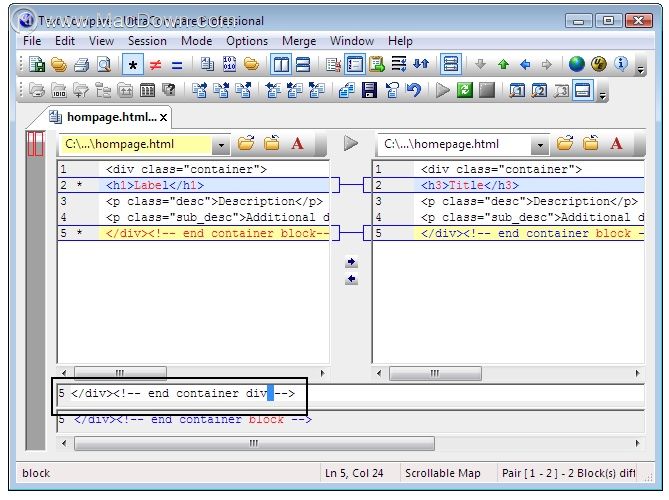669x500 pixels.
Task: Toggle the line view pane button
Action: click(583, 90)
